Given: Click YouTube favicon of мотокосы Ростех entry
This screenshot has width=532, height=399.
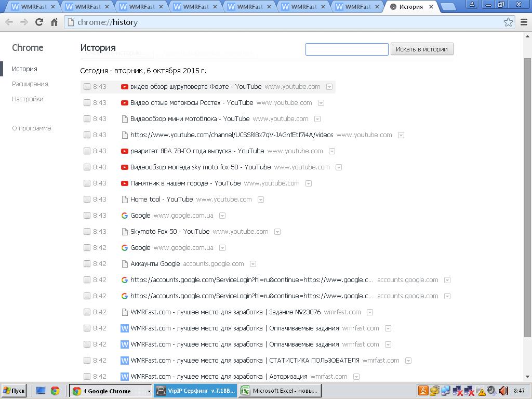Looking at the screenshot, I should tap(125, 103).
